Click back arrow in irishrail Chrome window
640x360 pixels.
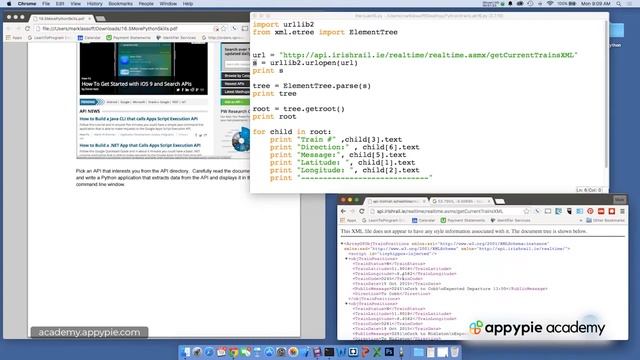pyautogui.click(x=343, y=211)
